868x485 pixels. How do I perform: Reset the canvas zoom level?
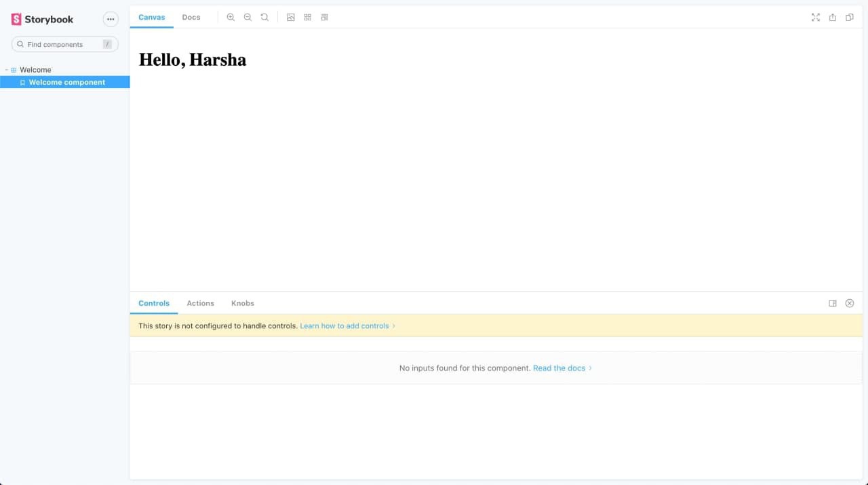[264, 17]
